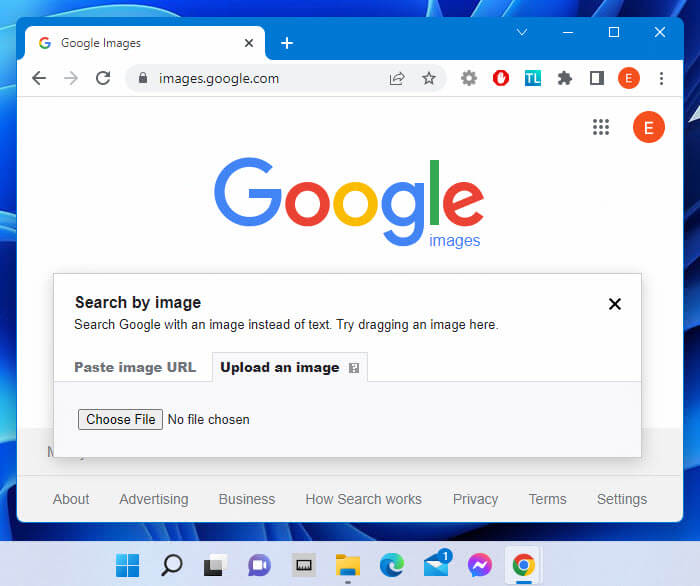Click the Chrome taskbar icon
700x586 pixels.
(524, 565)
